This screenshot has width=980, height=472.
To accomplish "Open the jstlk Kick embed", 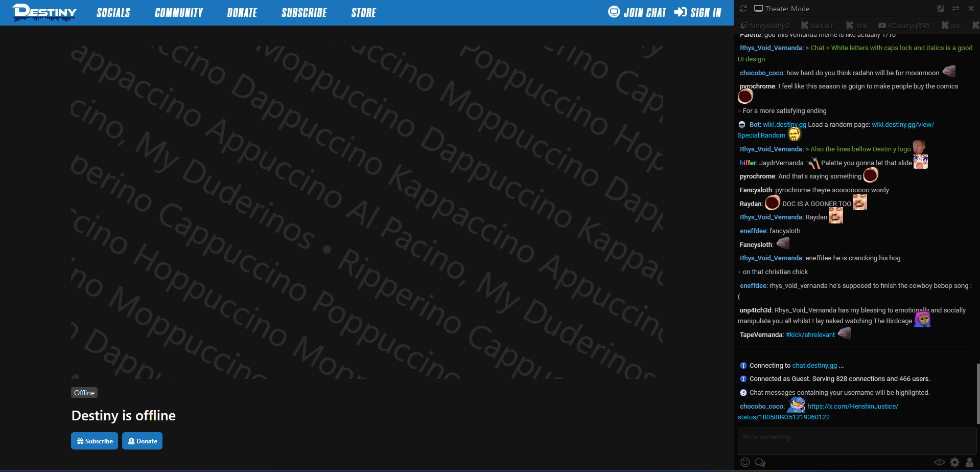I will pyautogui.click(x=857, y=26).
